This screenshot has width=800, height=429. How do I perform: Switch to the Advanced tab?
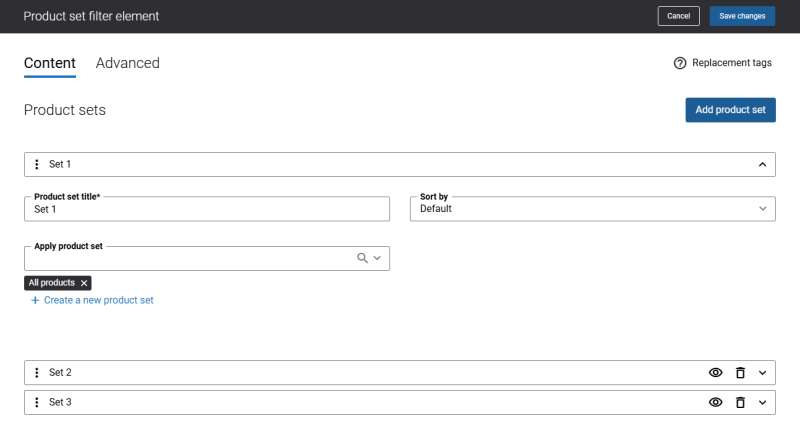(128, 63)
